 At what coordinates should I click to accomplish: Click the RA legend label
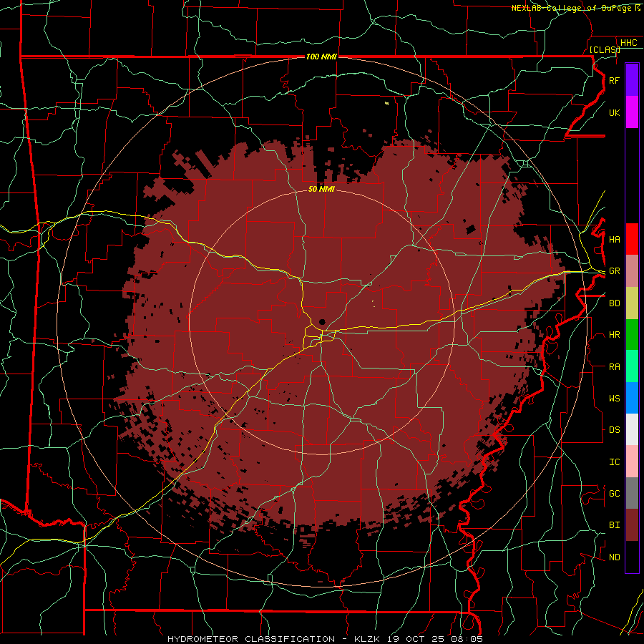614,367
